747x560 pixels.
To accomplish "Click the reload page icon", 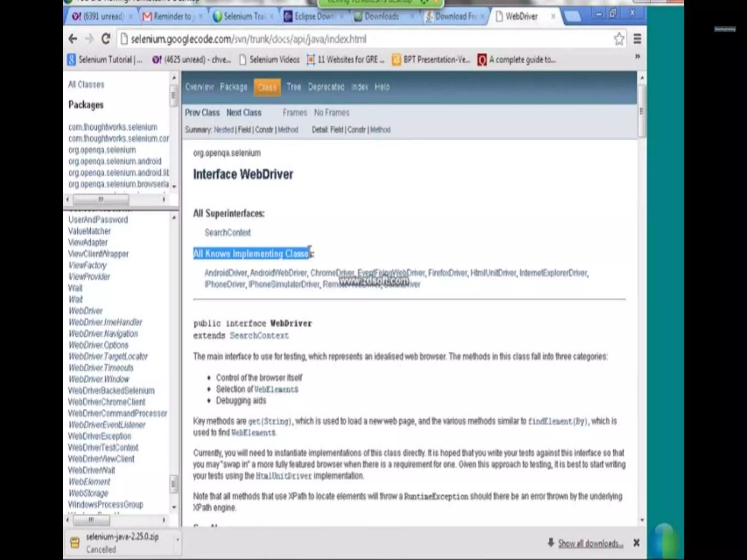I will click(x=106, y=39).
